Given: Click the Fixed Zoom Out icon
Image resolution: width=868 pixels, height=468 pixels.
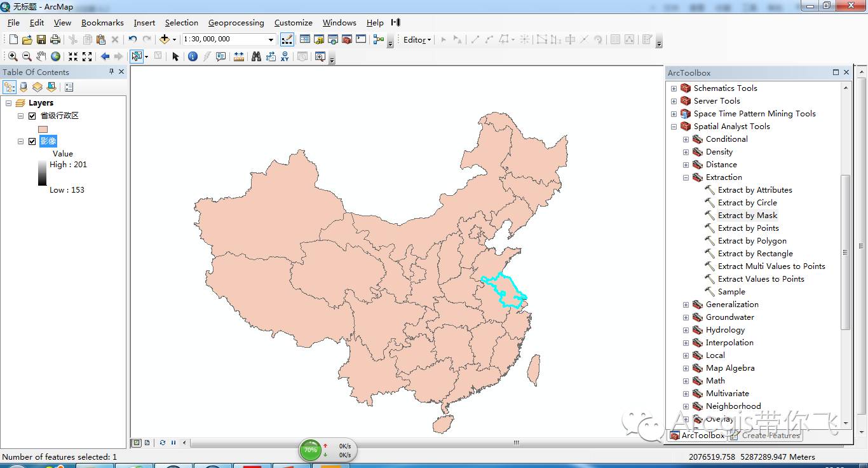Looking at the screenshot, I should [87, 57].
